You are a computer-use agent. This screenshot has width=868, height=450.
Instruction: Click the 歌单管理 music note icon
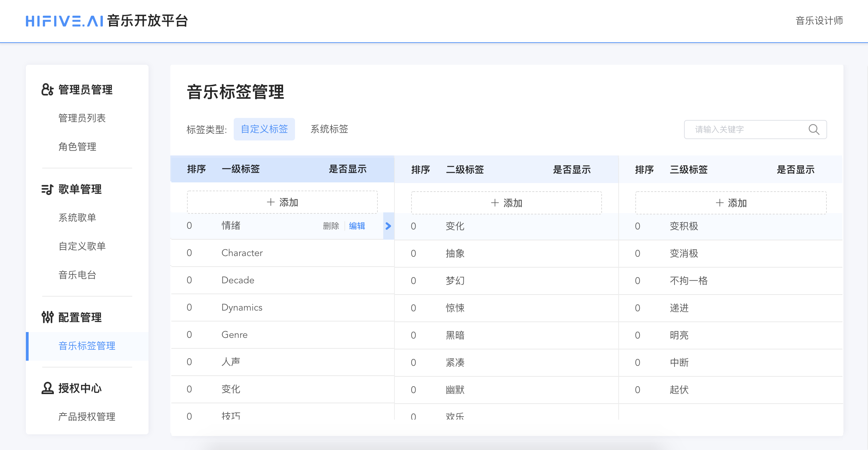tap(47, 190)
